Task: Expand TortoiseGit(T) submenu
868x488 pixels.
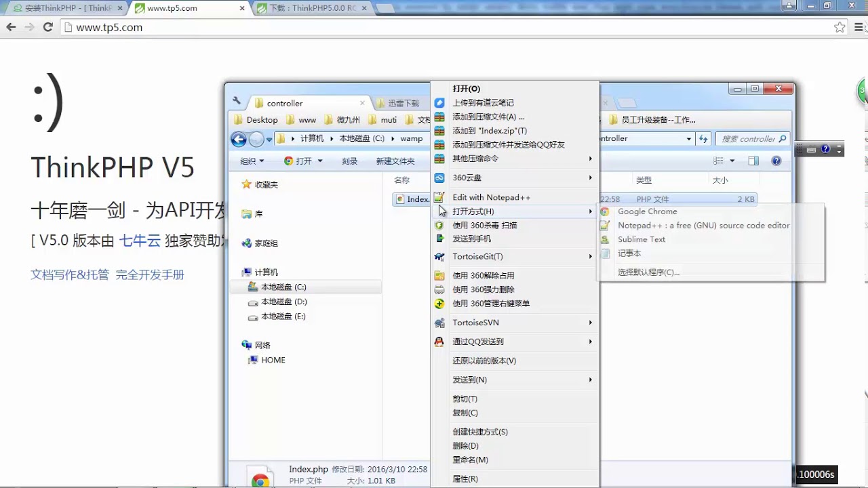Action: 514,256
